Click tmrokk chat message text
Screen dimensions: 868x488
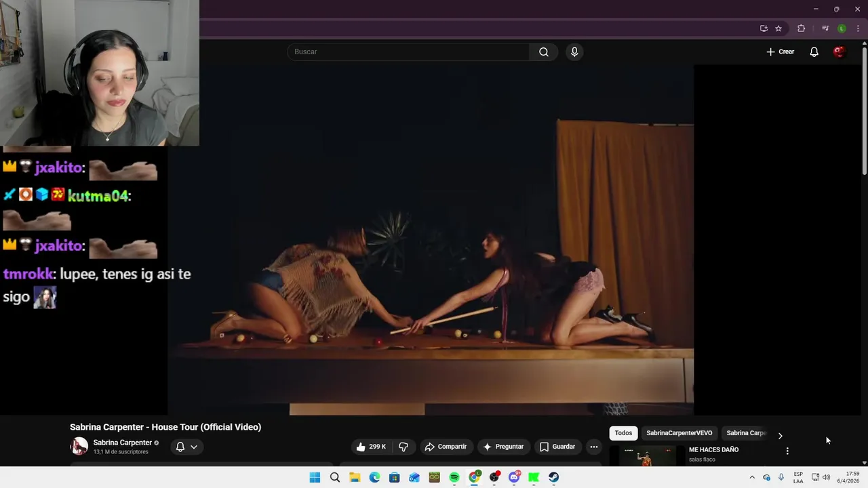tap(97, 285)
